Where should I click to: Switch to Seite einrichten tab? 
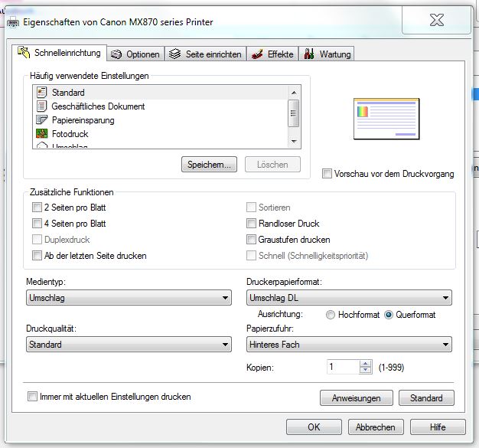[206, 54]
